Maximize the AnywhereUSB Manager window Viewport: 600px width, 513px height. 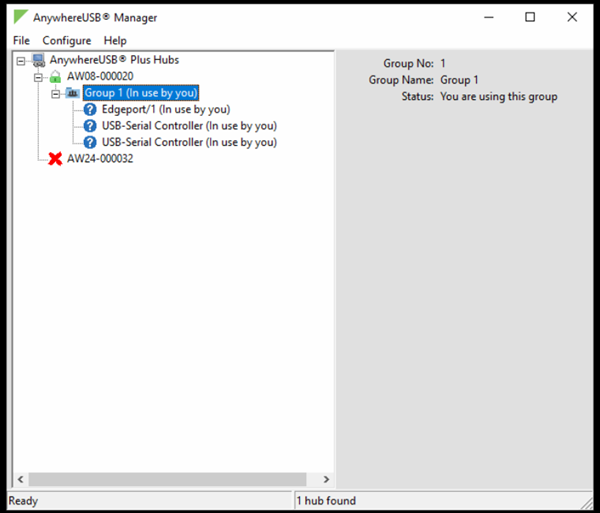point(530,17)
